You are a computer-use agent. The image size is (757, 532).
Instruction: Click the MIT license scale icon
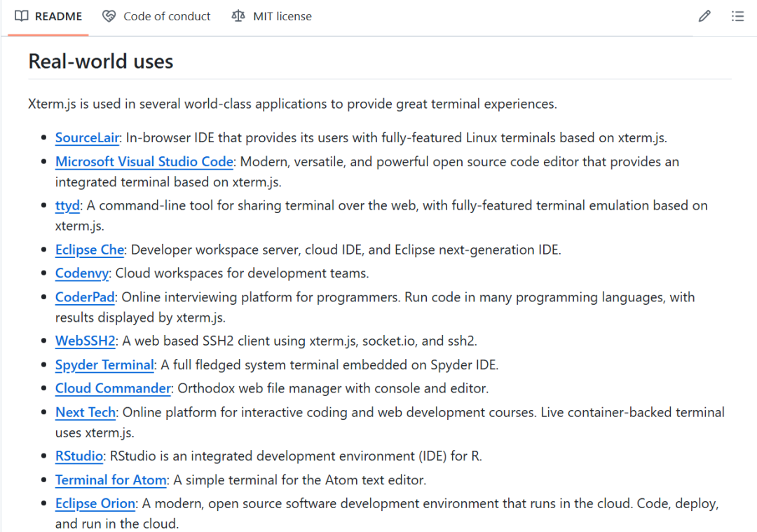(238, 16)
